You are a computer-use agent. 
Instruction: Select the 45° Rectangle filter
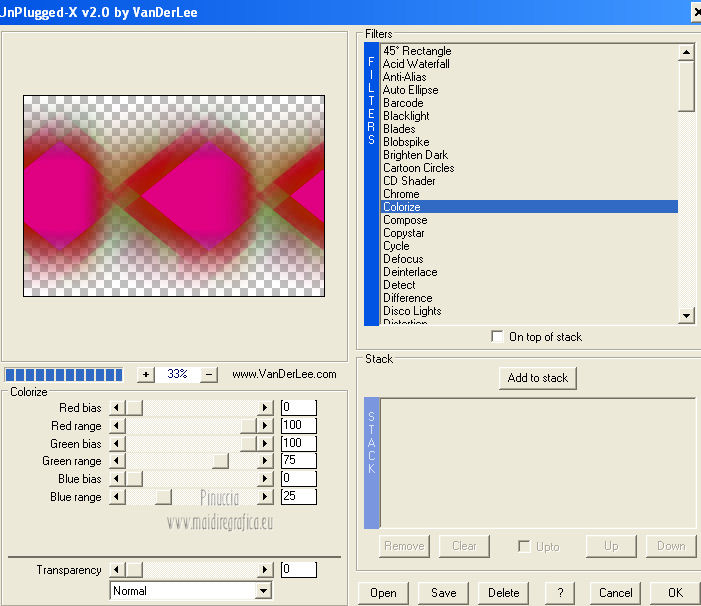[x=529, y=50]
